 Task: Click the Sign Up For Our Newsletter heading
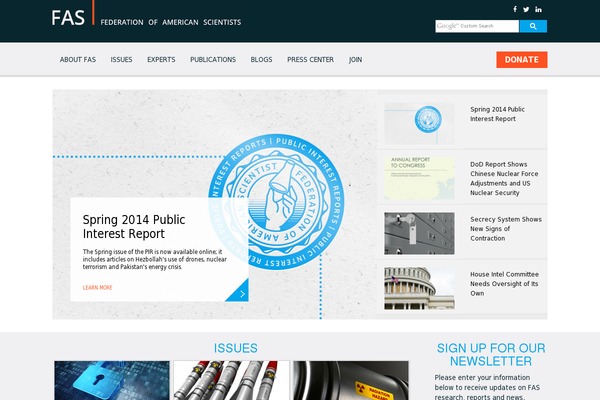(x=491, y=354)
